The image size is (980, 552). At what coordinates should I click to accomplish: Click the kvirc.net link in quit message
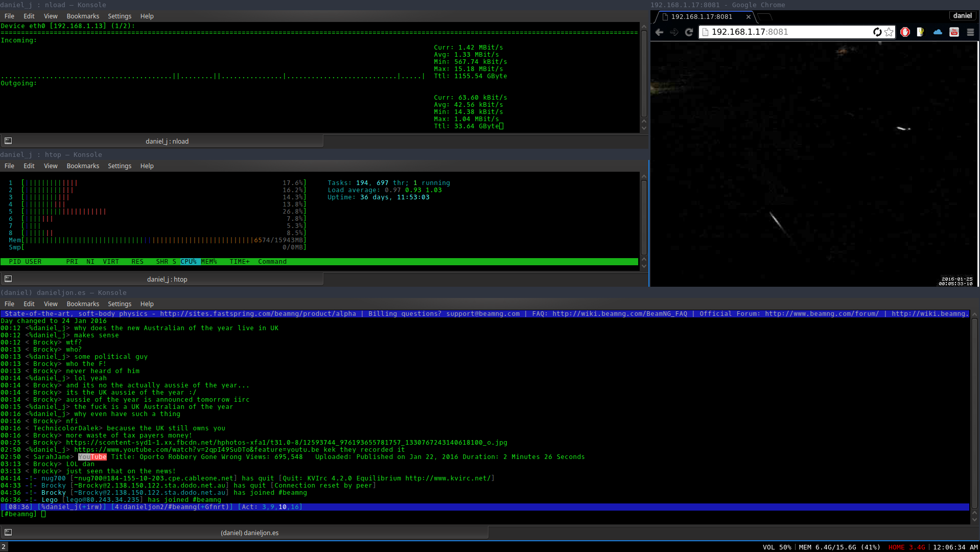448,478
